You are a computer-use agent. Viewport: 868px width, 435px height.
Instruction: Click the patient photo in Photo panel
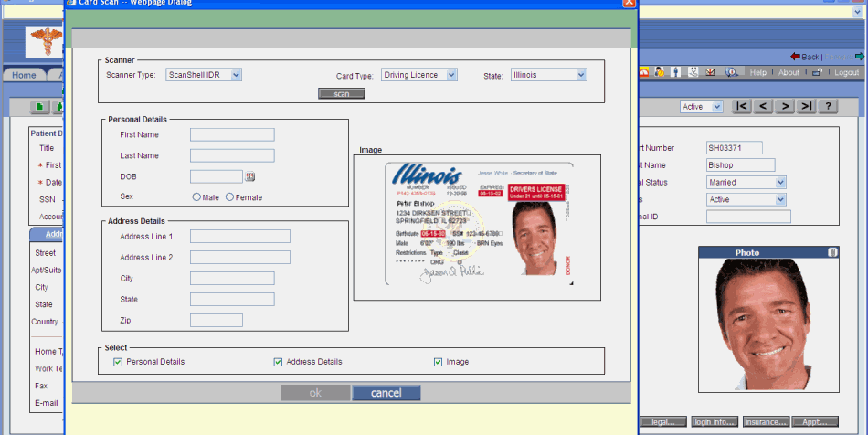click(x=768, y=324)
